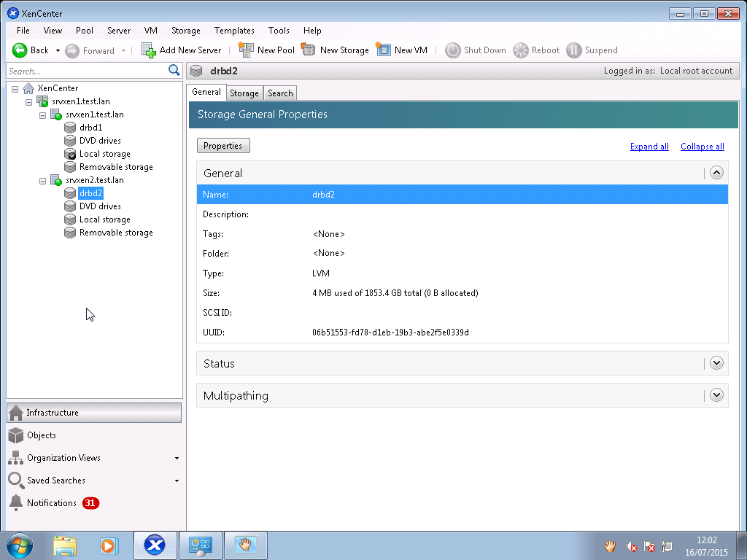Open the media player taskbar icon
This screenshot has width=747, height=560.
(x=109, y=545)
